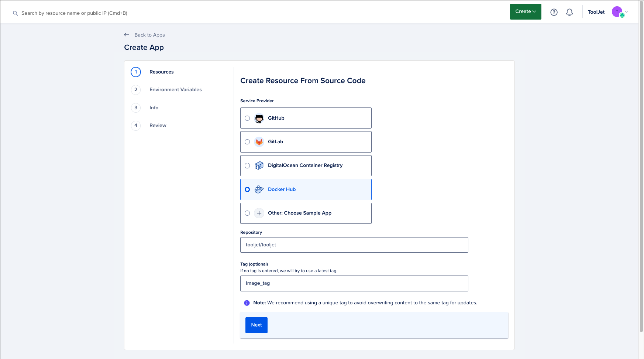Go to Environment Variables step

point(175,90)
